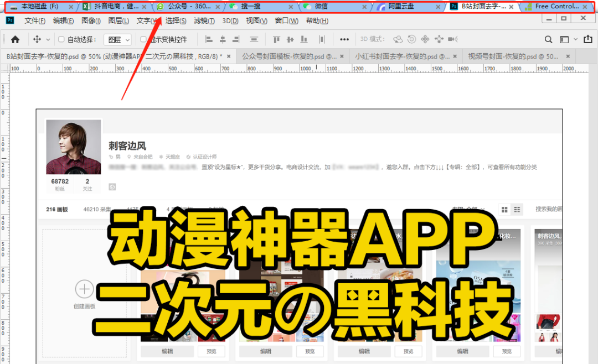Viewport: 598px width, 364px height.
Task: Open the Photoshop search magnifier
Action: click(548, 39)
